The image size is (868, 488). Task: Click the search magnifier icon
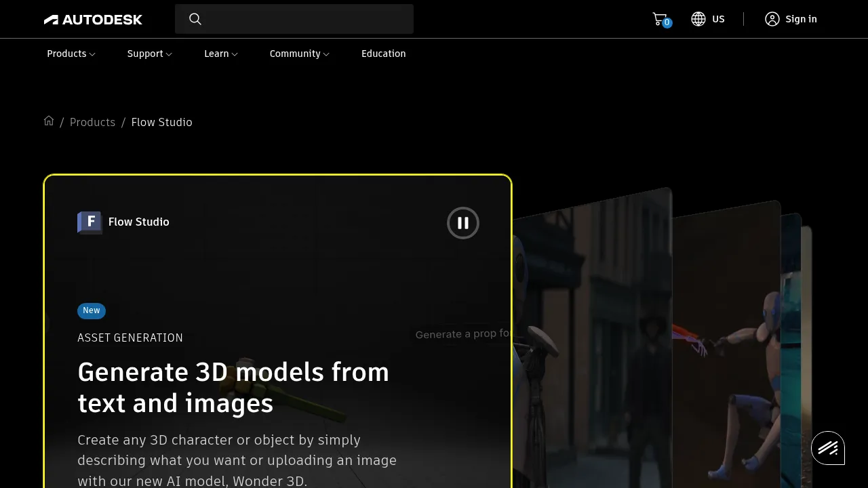pyautogui.click(x=195, y=19)
